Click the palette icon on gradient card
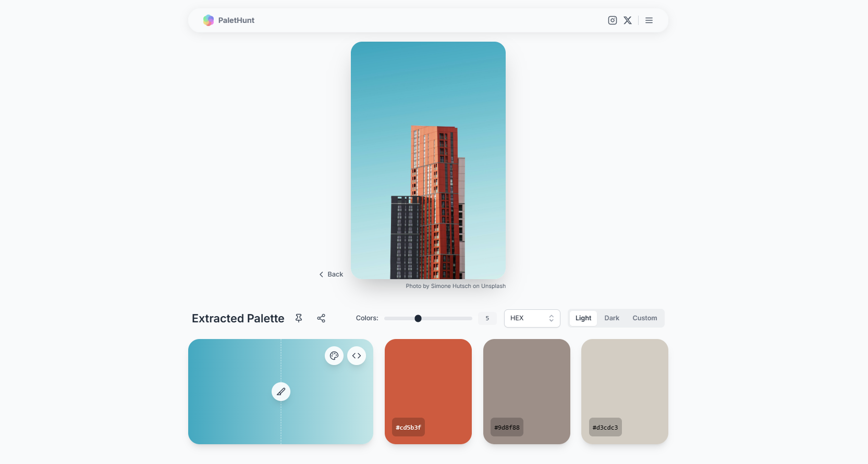The image size is (868, 464). (x=334, y=356)
